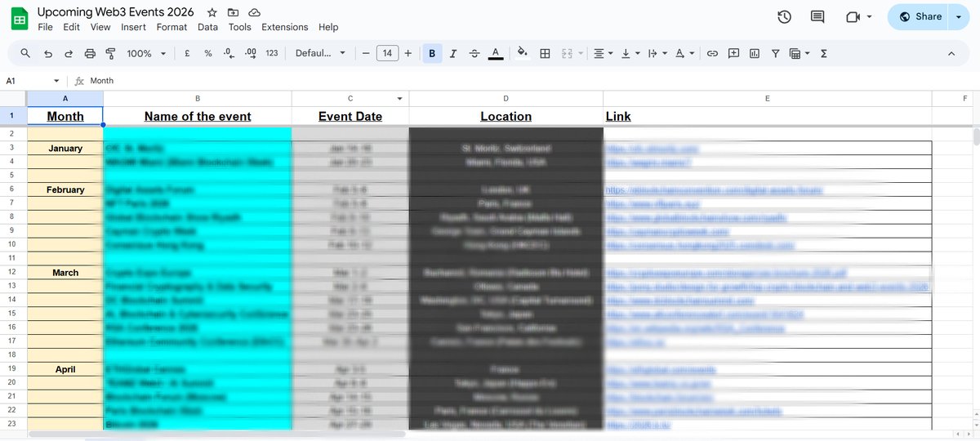Search the menus with the magnifier icon
Image resolution: width=980 pixels, height=441 pixels.
coord(25,53)
